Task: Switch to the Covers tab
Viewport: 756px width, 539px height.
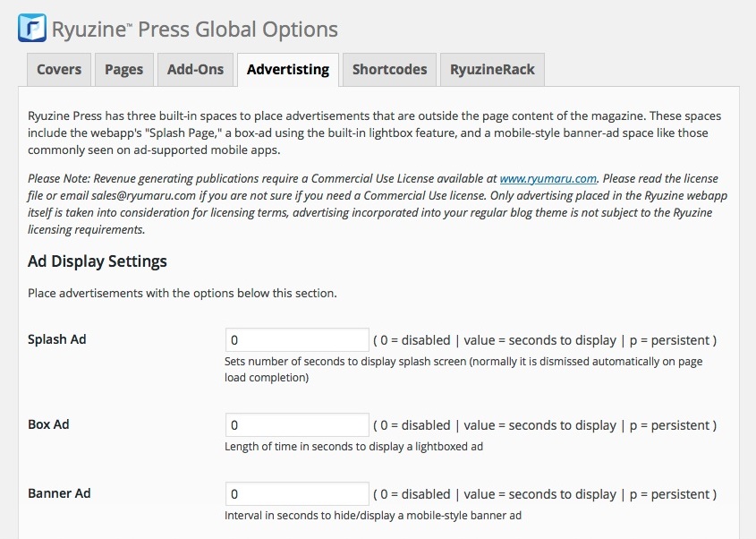Action: pos(59,70)
